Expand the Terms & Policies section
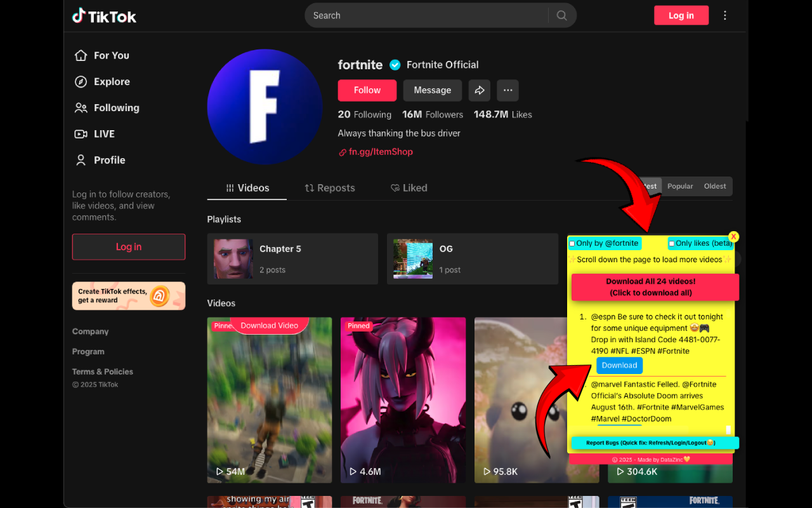The width and height of the screenshot is (812, 508). point(103,371)
